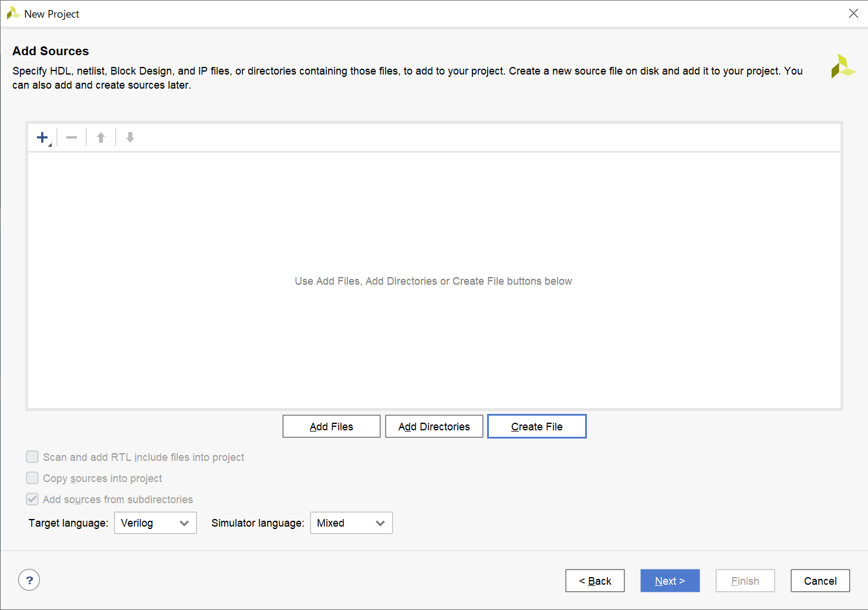
Task: Select the Create File button
Action: pyautogui.click(x=537, y=426)
